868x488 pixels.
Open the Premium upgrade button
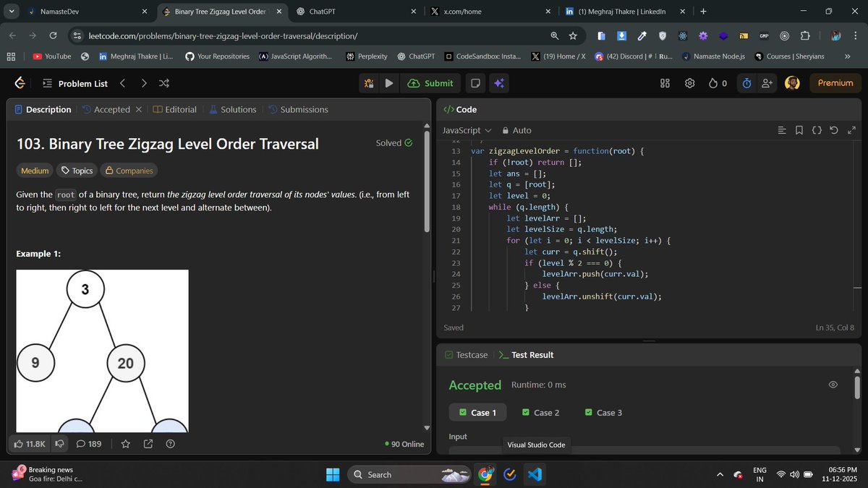point(835,83)
